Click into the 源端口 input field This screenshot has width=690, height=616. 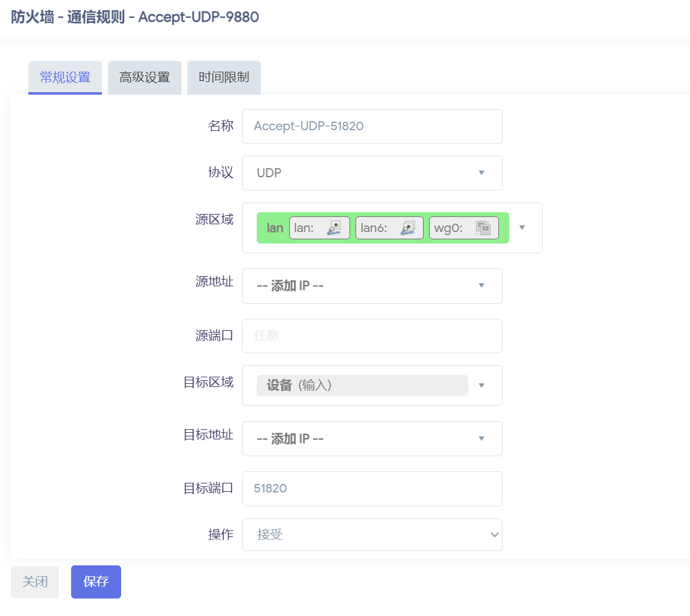(x=372, y=336)
